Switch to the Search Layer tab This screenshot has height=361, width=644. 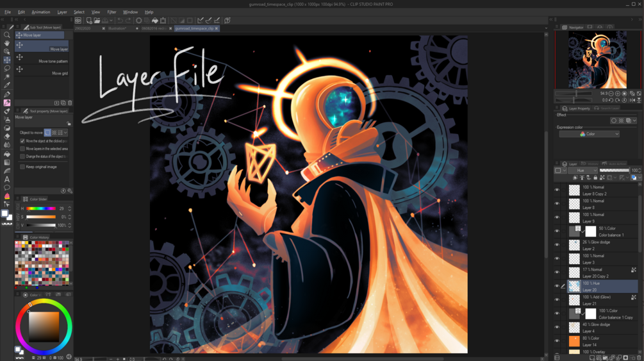click(x=607, y=108)
